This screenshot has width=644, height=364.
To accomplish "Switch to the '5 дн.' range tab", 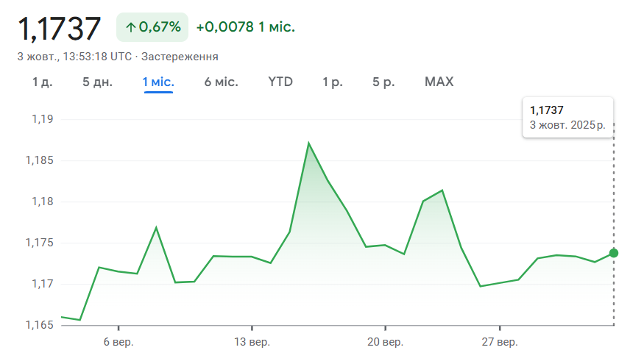I will [97, 82].
